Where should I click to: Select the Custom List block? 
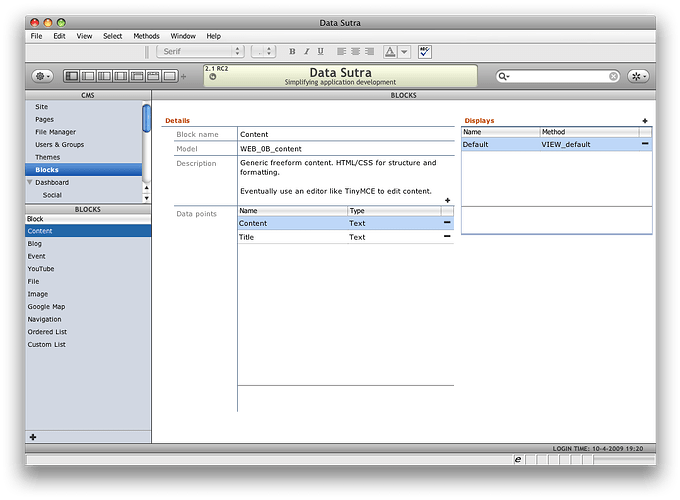(x=88, y=344)
